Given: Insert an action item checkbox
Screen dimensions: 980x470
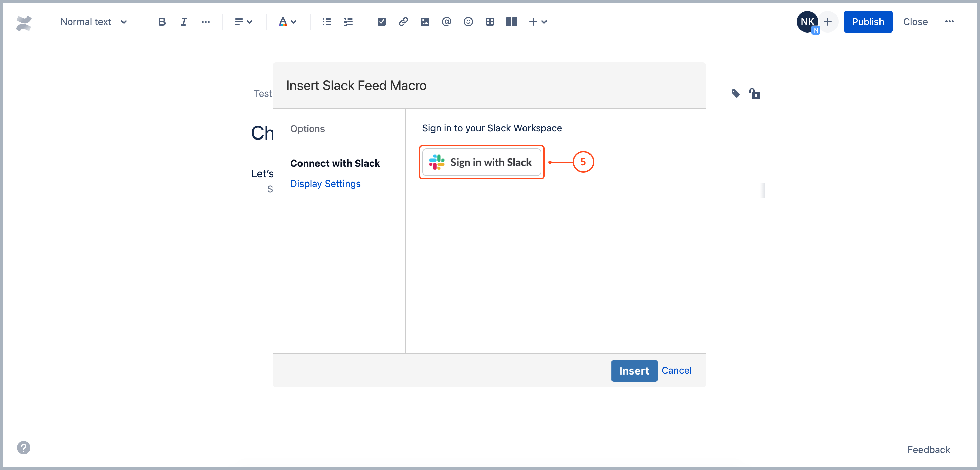Looking at the screenshot, I should coord(382,22).
